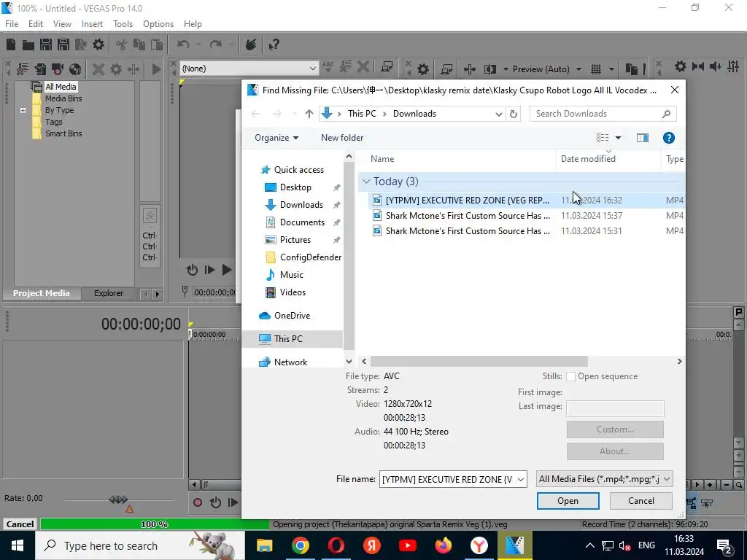Toggle the preview pane icon in file dialog

tap(642, 138)
